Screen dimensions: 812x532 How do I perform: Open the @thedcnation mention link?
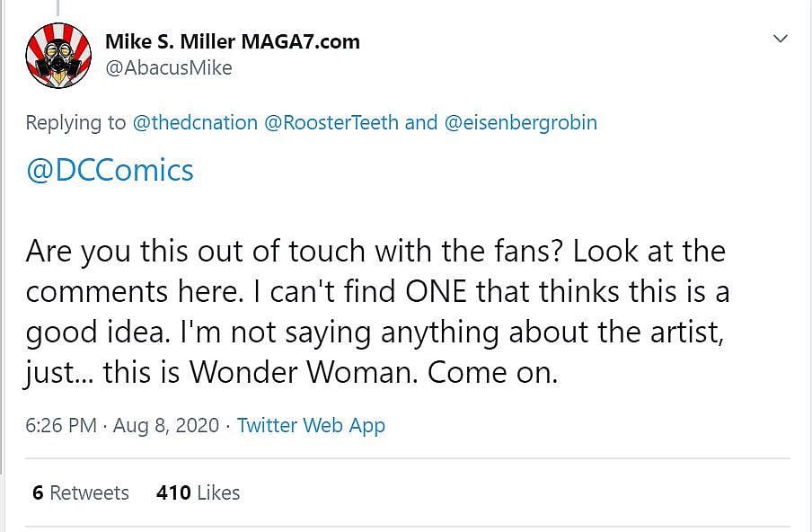195,123
